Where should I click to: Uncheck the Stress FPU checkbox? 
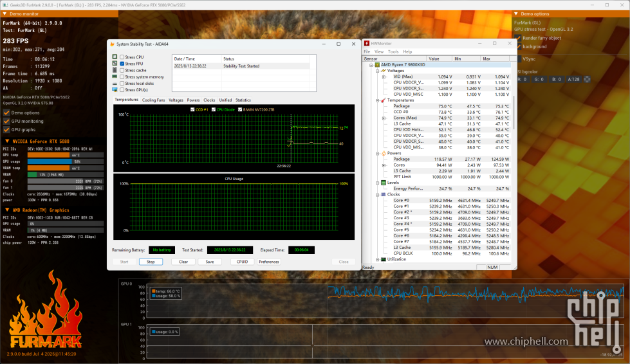(122, 64)
